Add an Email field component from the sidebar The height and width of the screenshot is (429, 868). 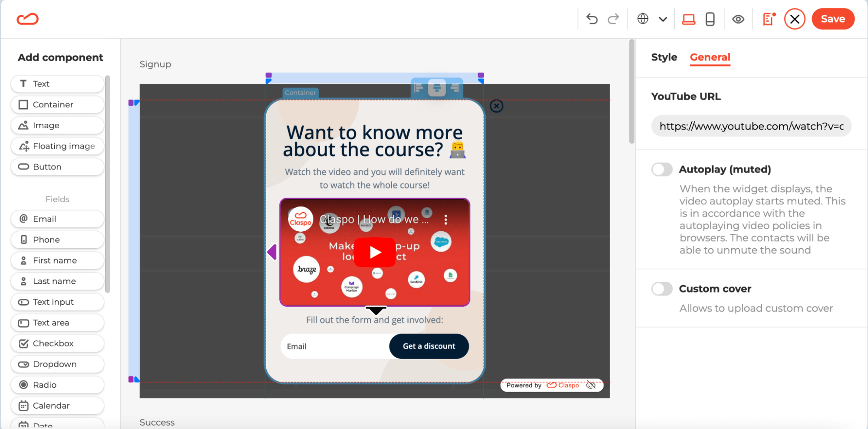[57, 219]
